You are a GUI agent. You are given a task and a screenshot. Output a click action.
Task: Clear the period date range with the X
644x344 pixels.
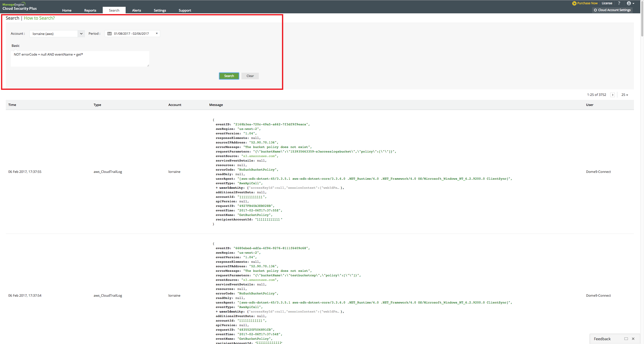click(157, 33)
